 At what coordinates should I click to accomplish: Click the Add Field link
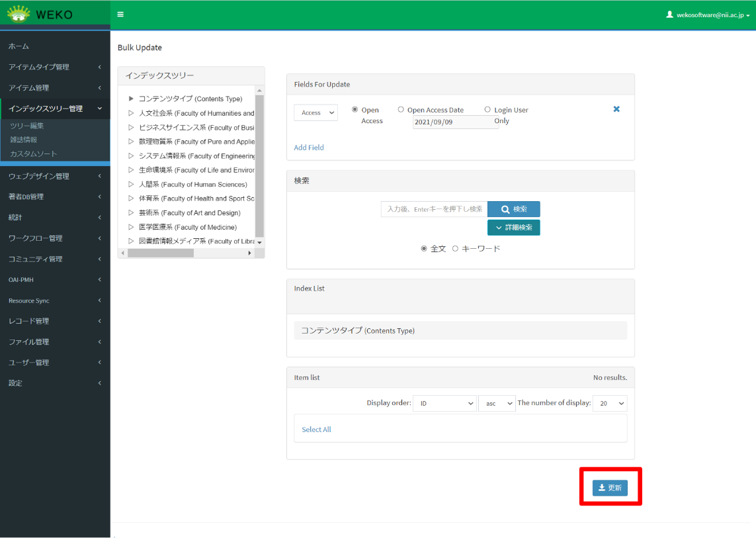(x=308, y=147)
